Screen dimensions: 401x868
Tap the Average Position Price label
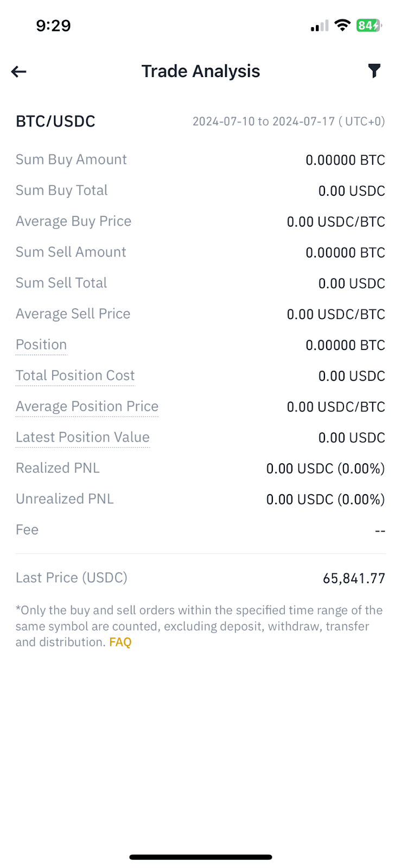[87, 407]
